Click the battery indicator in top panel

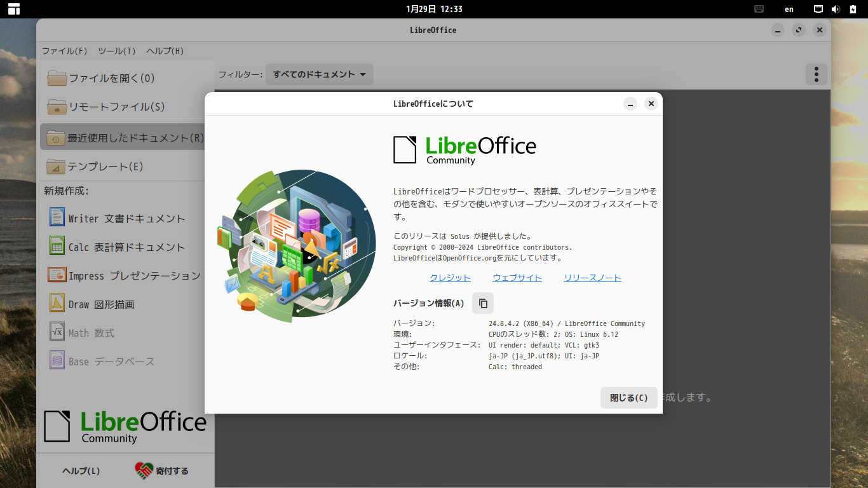pyautogui.click(x=853, y=9)
